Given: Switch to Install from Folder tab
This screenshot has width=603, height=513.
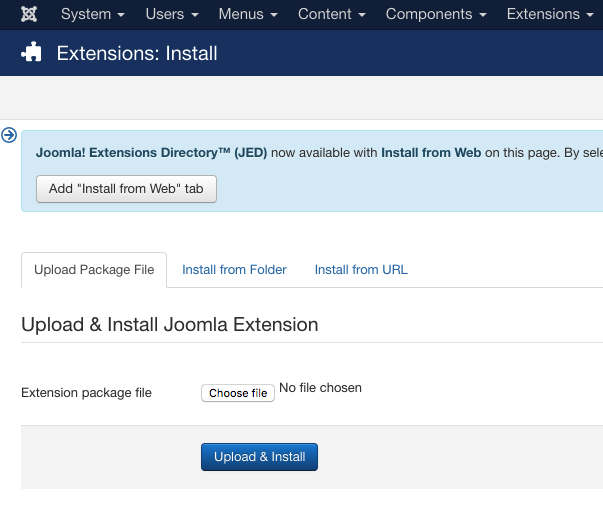Looking at the screenshot, I should click(234, 270).
